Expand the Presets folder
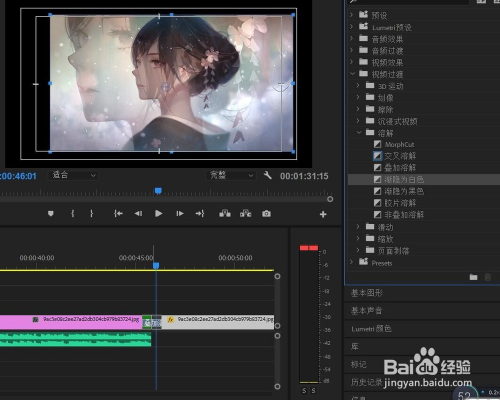Viewport: 500px width, 400px height. 351,262
